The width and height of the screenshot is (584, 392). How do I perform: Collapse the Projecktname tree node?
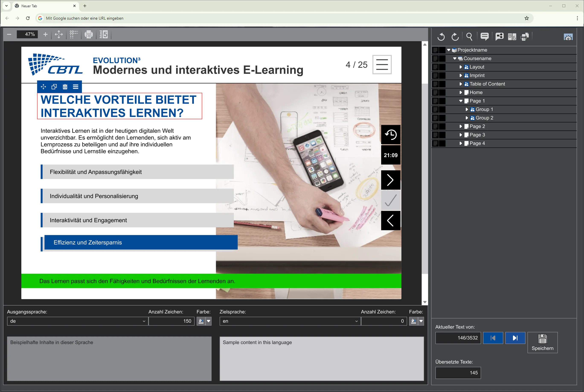[449, 50]
